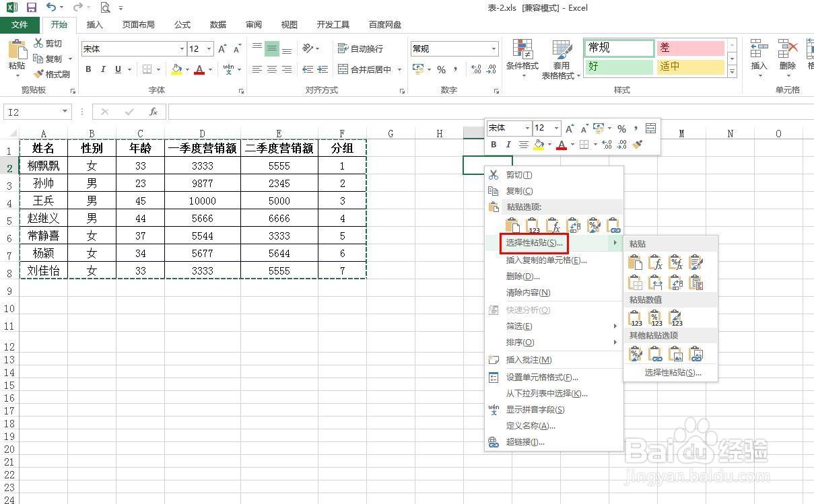
Task: Open the font size dropdown
Action: pyautogui.click(x=210, y=48)
